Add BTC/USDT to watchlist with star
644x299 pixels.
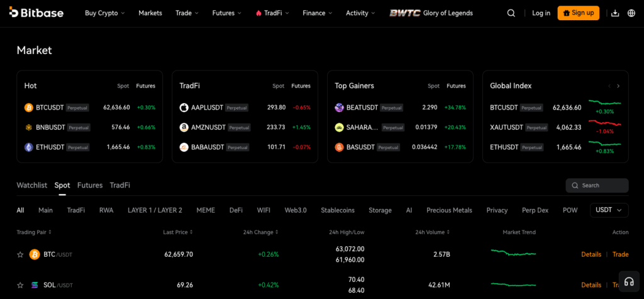(20, 254)
